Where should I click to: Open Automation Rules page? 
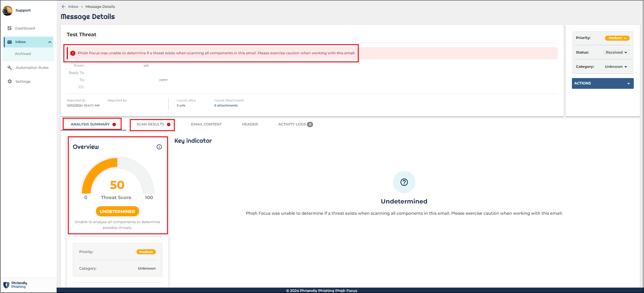coord(32,67)
